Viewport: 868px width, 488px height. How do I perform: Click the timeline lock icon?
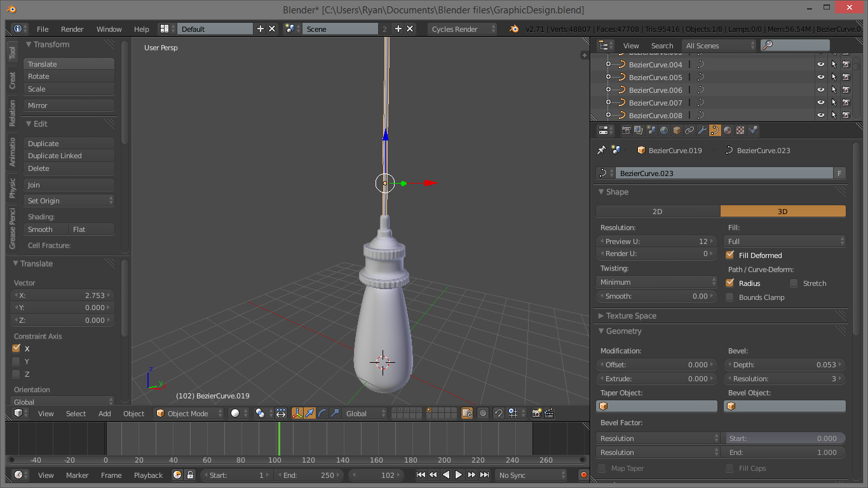tap(189, 475)
